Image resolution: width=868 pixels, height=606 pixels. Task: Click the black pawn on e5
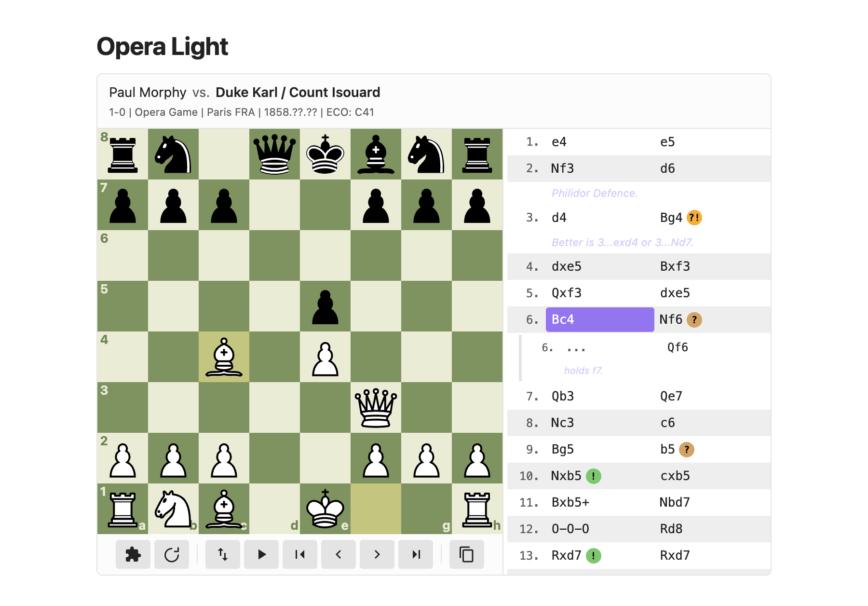pyautogui.click(x=325, y=306)
